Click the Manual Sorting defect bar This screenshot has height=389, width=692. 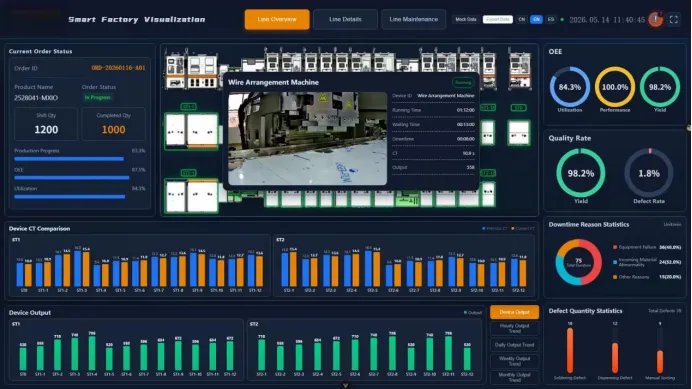(x=660, y=362)
